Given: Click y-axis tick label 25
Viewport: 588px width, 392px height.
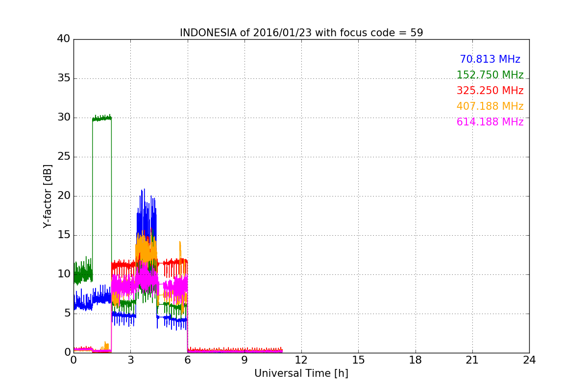Looking at the screenshot, I should pyautogui.click(x=64, y=156).
